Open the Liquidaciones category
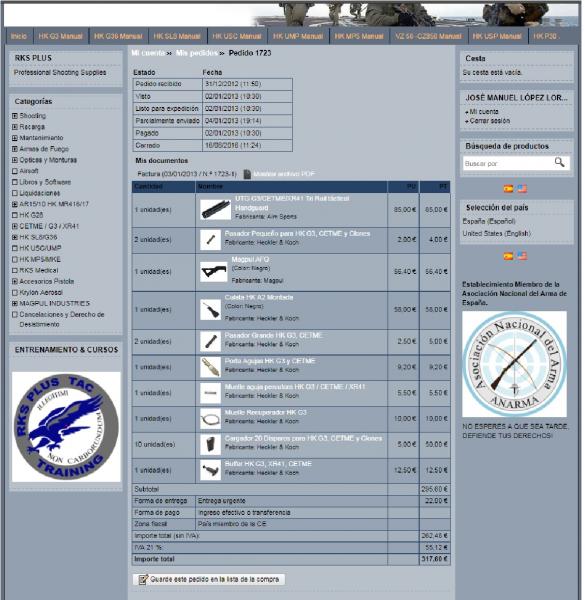The height and width of the screenshot is (600, 585). point(39,193)
